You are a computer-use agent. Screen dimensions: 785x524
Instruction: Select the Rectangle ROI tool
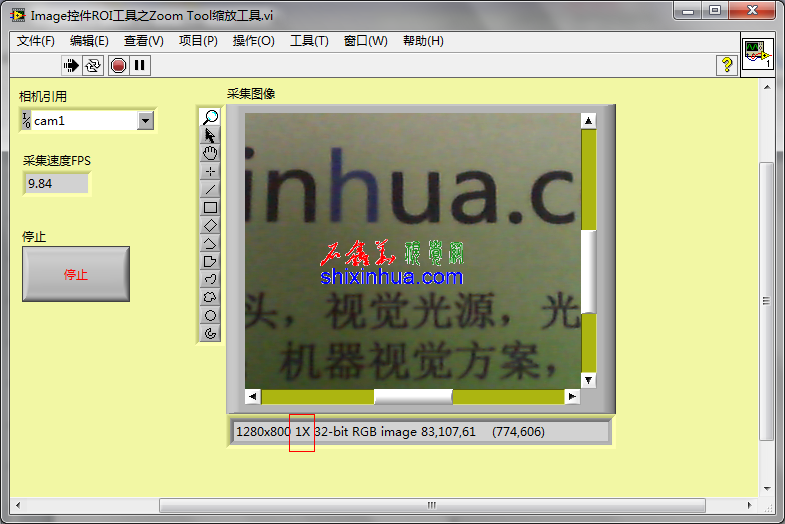coord(210,207)
